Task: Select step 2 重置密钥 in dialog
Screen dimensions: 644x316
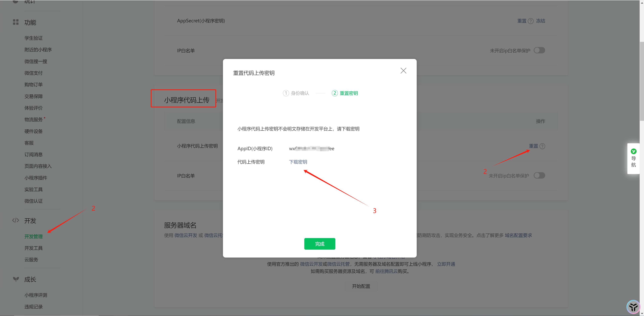Action: (345, 93)
